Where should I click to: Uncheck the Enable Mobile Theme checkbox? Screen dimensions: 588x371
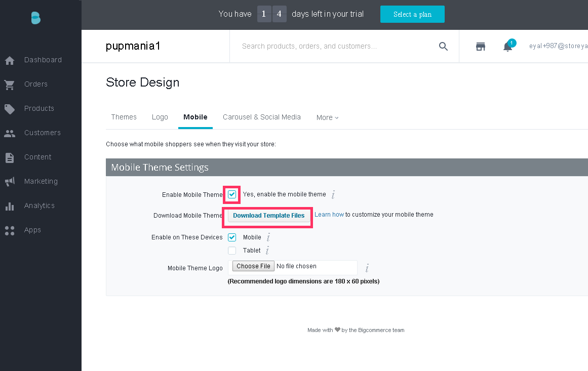tap(232, 194)
